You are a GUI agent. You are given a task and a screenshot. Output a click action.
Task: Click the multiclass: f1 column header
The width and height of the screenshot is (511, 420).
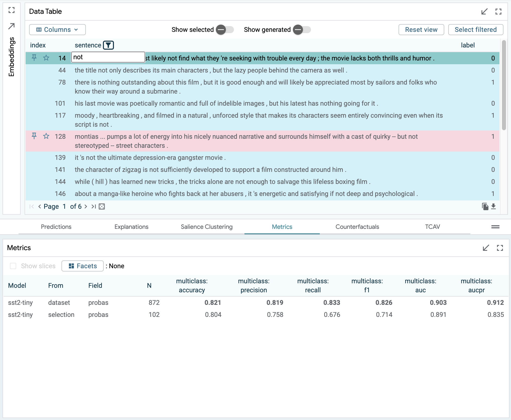click(x=367, y=286)
